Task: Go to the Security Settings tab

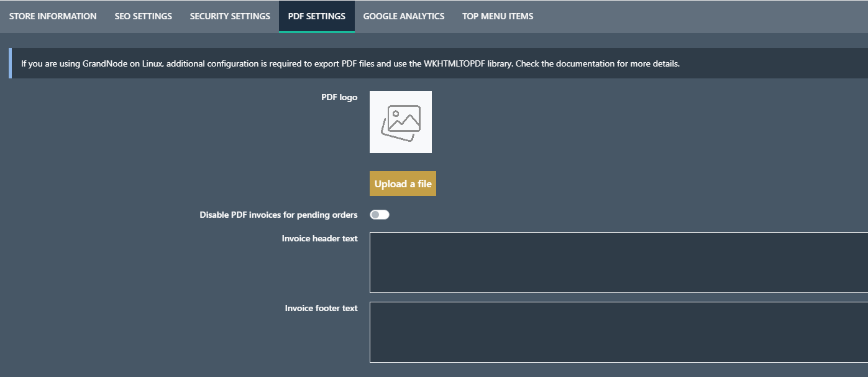Action: click(230, 16)
